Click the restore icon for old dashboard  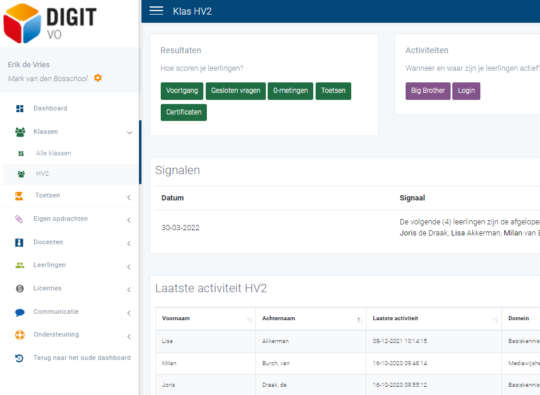click(x=19, y=358)
